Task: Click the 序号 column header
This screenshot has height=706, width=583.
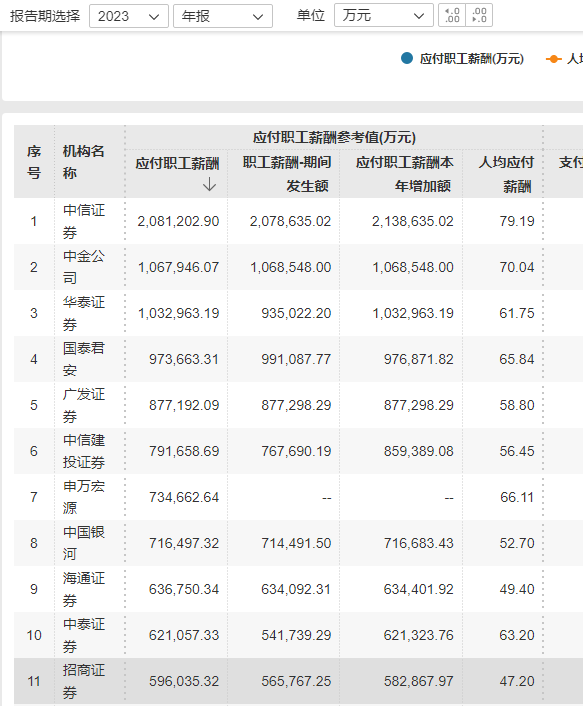Action: point(34,162)
